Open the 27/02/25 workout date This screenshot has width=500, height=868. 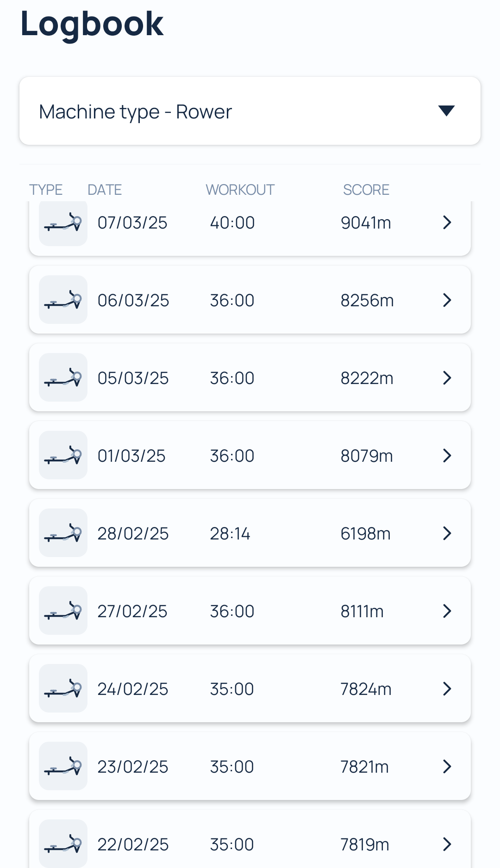point(132,611)
